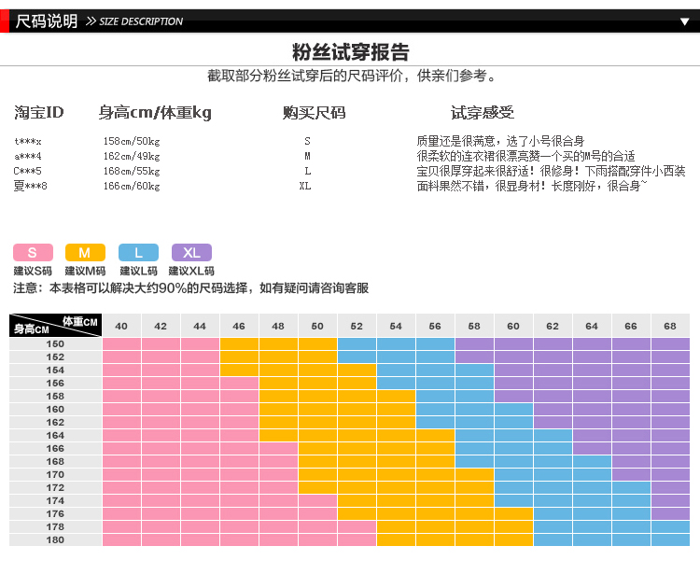700x588 pixels.
Task: Click the orange M size badge
Action: click(x=85, y=252)
